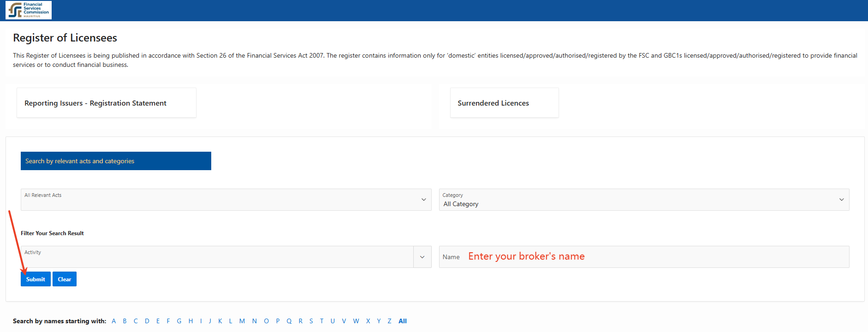Show names starting with letter Q
868x332 pixels.
click(289, 321)
